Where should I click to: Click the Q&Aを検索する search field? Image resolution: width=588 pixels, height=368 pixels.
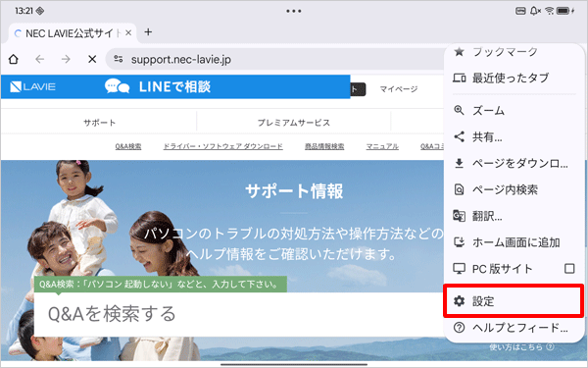pos(239,314)
